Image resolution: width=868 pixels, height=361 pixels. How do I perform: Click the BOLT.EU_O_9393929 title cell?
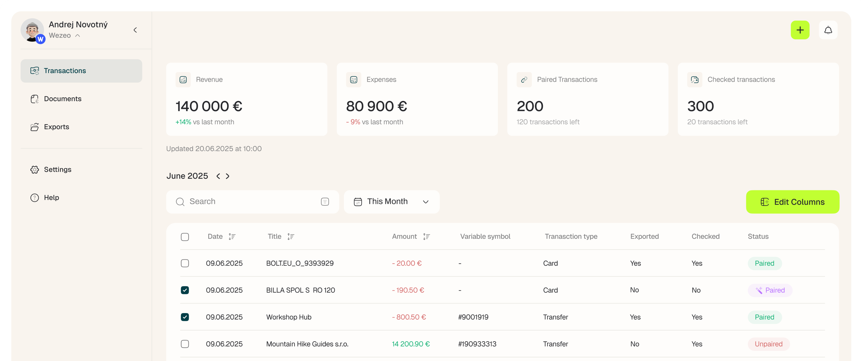coord(300,263)
